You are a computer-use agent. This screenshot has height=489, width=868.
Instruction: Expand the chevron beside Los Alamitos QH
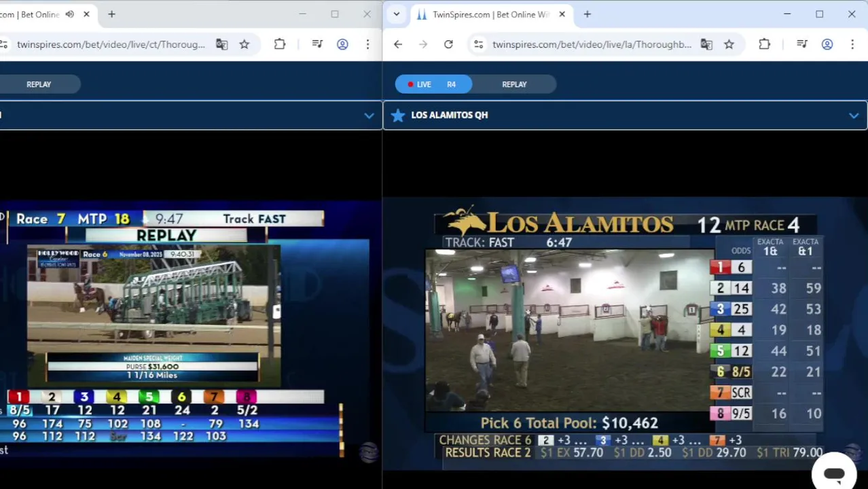point(854,115)
